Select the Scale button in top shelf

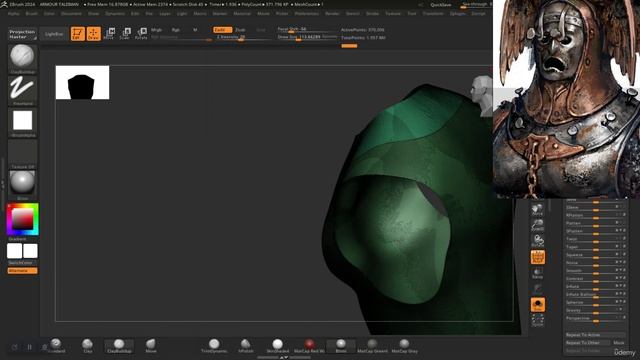pyautogui.click(x=125, y=33)
